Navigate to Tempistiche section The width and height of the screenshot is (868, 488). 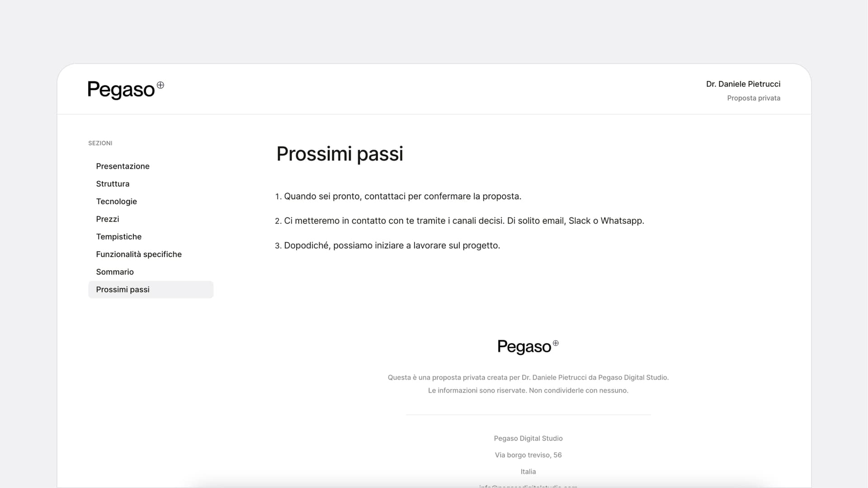[118, 237]
